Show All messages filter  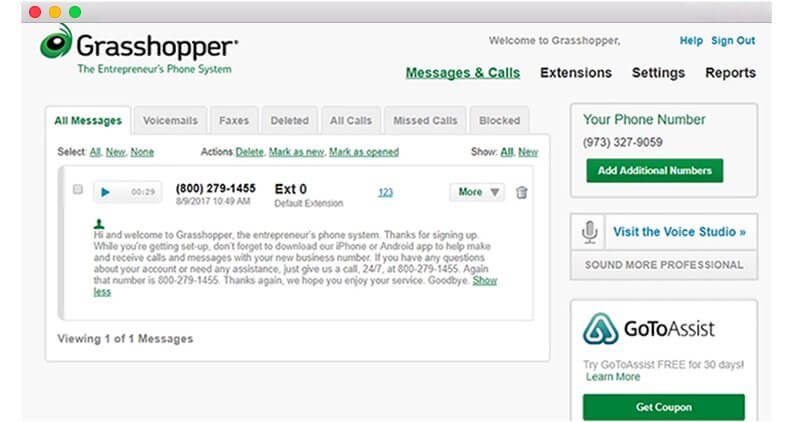tap(507, 152)
